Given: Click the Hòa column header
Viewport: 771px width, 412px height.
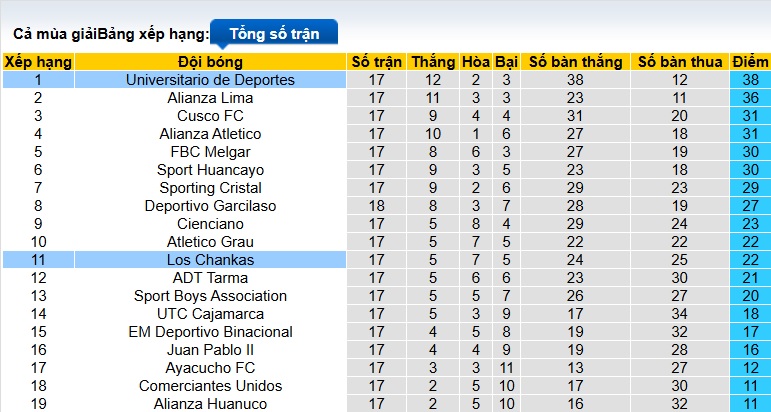Looking at the screenshot, I should pyautogui.click(x=475, y=62).
